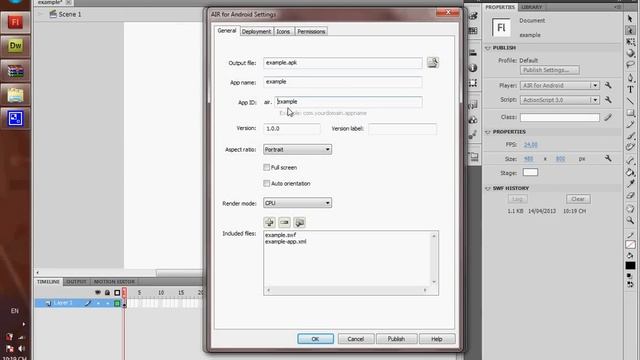This screenshot has height=360, width=640.
Task: Switch to the Library panel tab
Action: (x=531, y=7)
